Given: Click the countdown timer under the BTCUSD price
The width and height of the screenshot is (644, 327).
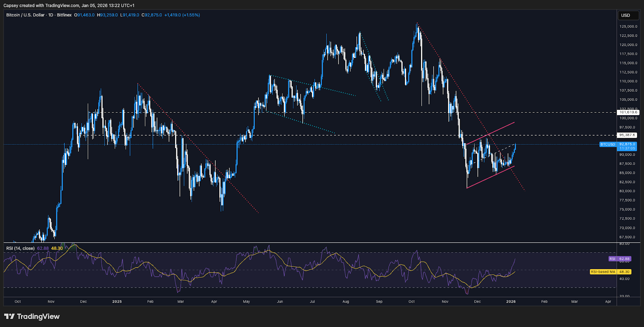Looking at the screenshot, I should coord(627,148).
